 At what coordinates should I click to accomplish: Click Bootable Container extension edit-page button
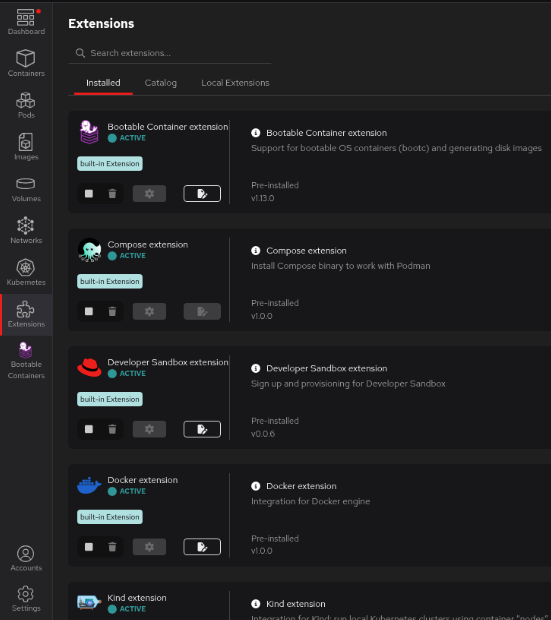pyautogui.click(x=202, y=194)
